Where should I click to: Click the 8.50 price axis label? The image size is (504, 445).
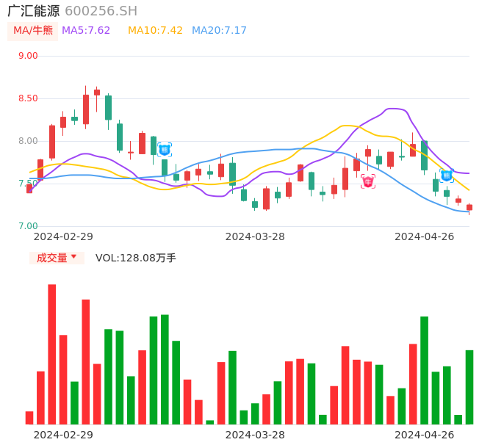pyautogui.click(x=28, y=98)
